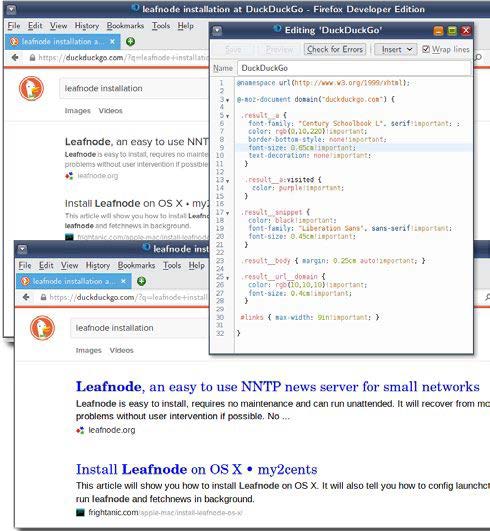Close the leafnode installation tab in top window
Image resolution: width=490 pixels, height=531 pixels.
[x=112, y=42]
